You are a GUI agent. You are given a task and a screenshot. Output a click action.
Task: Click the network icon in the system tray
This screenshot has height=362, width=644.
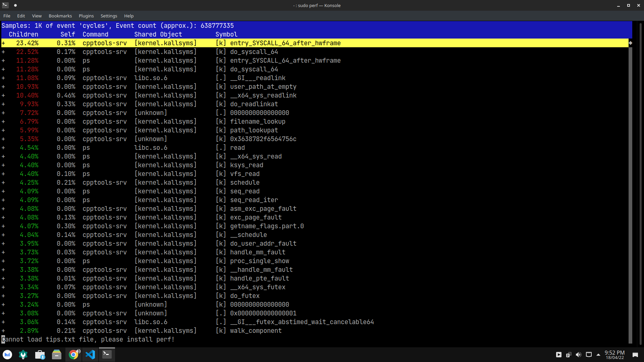(x=589, y=355)
